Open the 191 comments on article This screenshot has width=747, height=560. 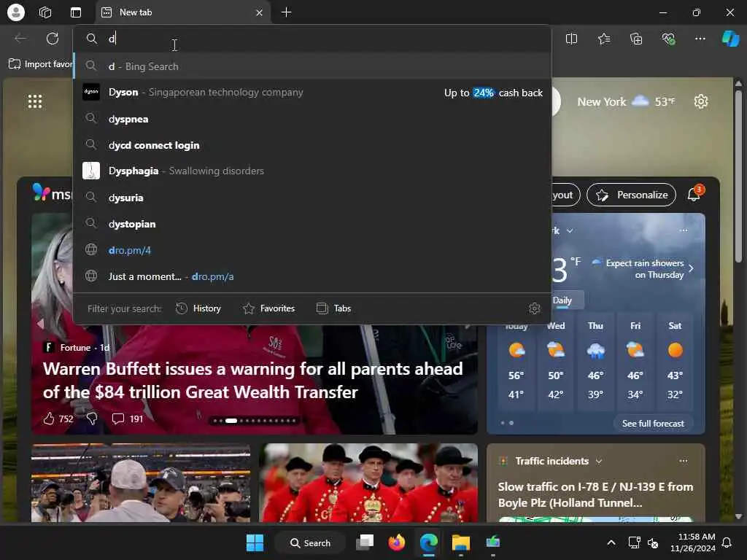pyautogui.click(x=127, y=419)
